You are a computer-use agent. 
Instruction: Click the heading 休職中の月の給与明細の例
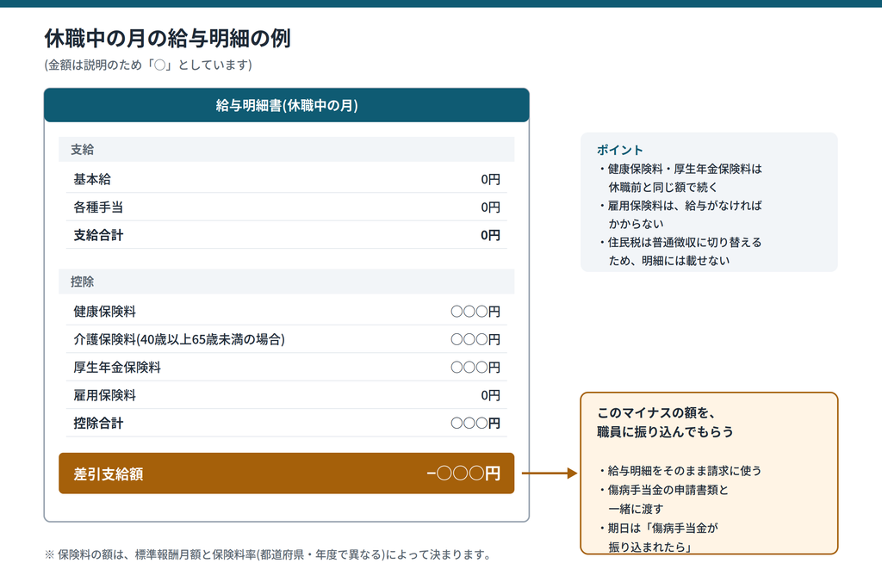coord(168,38)
